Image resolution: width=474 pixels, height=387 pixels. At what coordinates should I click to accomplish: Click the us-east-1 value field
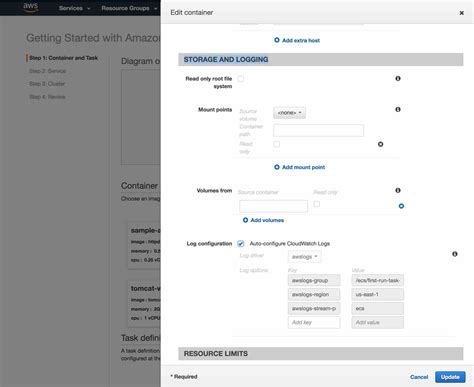pyautogui.click(x=378, y=294)
